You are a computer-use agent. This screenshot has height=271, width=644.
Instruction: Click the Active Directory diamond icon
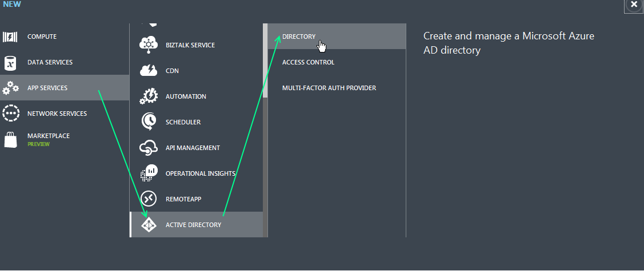pos(149,225)
